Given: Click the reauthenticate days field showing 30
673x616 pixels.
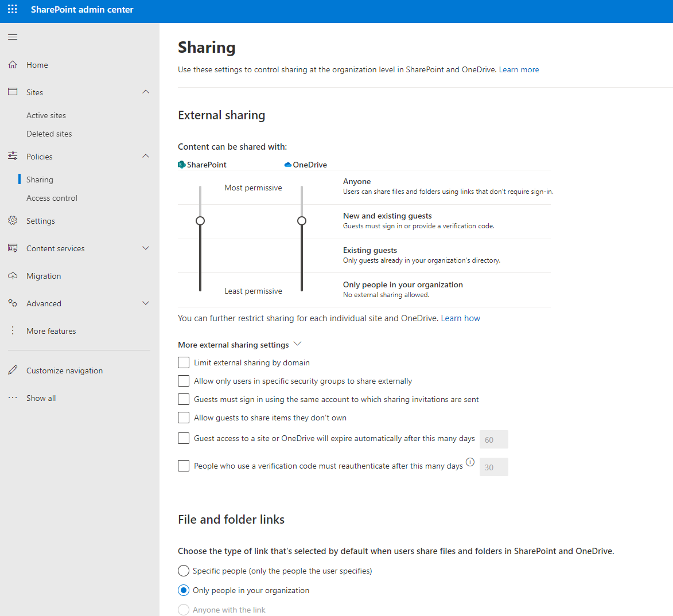Looking at the screenshot, I should [x=493, y=467].
